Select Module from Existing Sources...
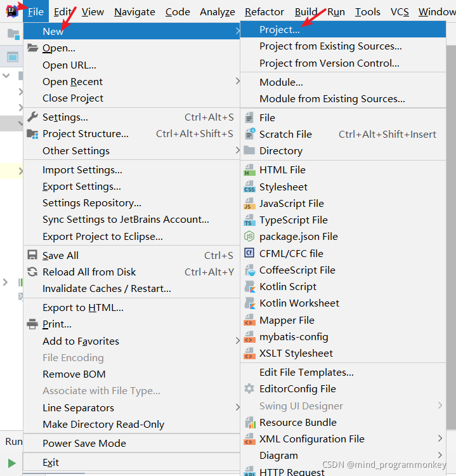456x476 pixels. [x=343, y=98]
